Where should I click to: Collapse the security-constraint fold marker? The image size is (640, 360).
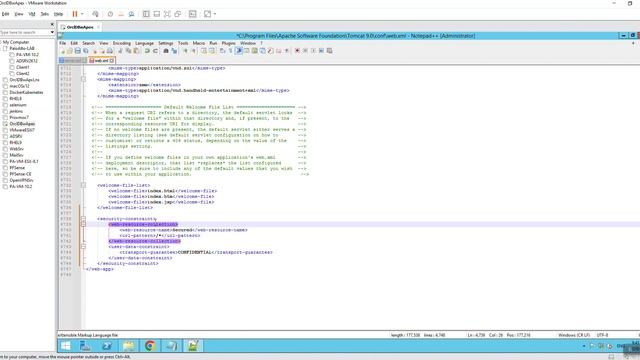tap(83, 219)
